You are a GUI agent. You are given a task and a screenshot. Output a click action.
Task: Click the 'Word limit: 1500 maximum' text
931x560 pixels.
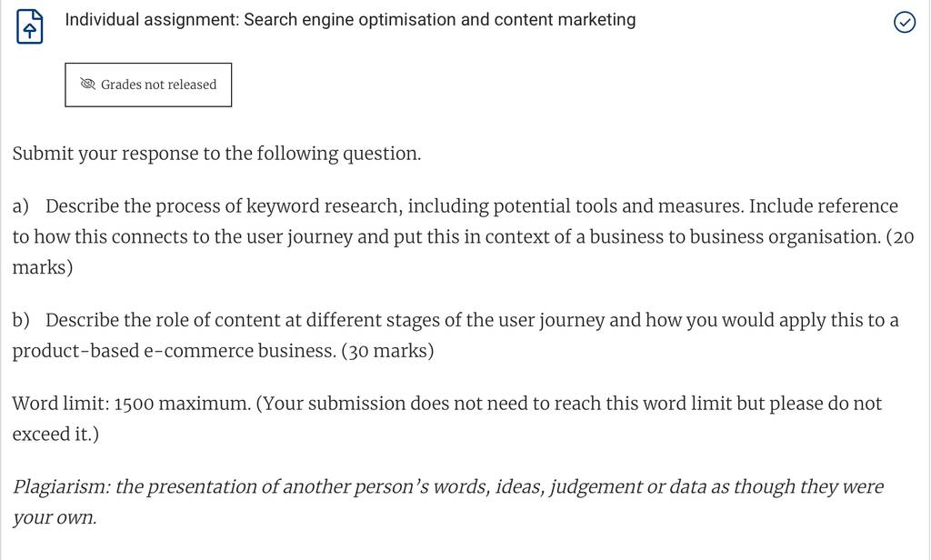pos(131,404)
